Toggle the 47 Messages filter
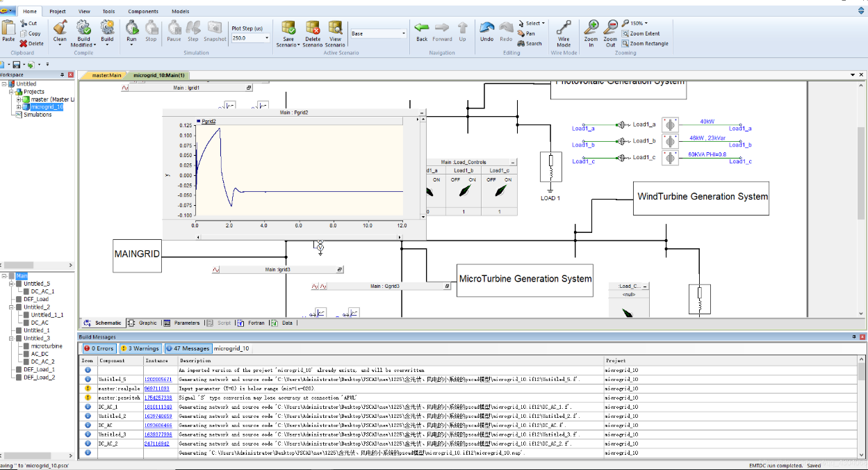 [x=187, y=348]
